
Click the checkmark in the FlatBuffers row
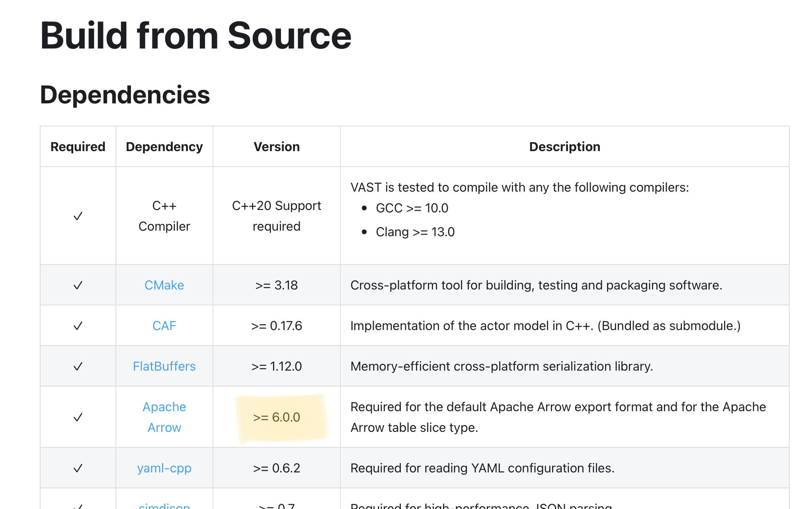coord(78,366)
